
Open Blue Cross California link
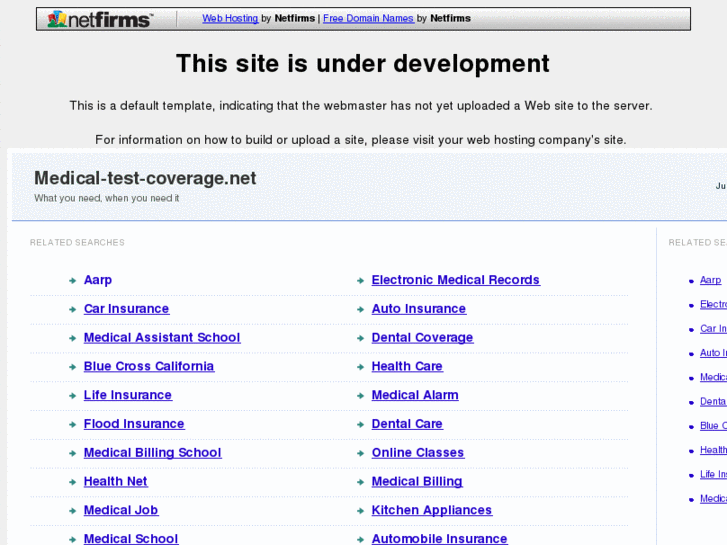[x=149, y=366]
